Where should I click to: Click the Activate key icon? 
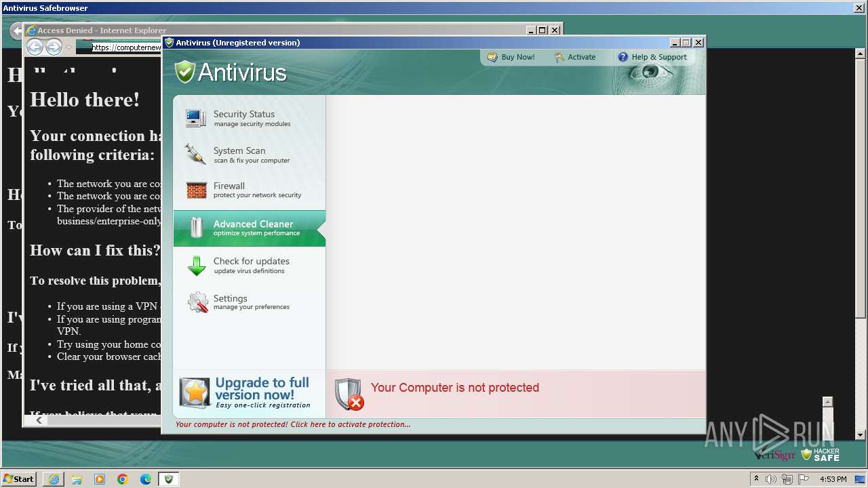point(559,57)
